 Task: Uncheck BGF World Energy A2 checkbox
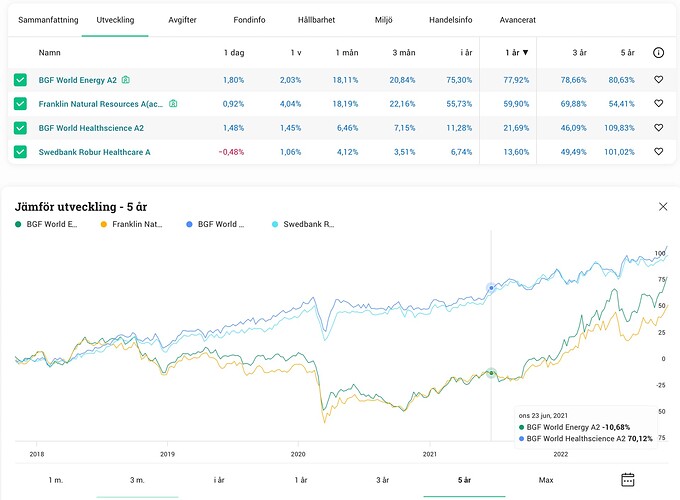(x=20, y=80)
